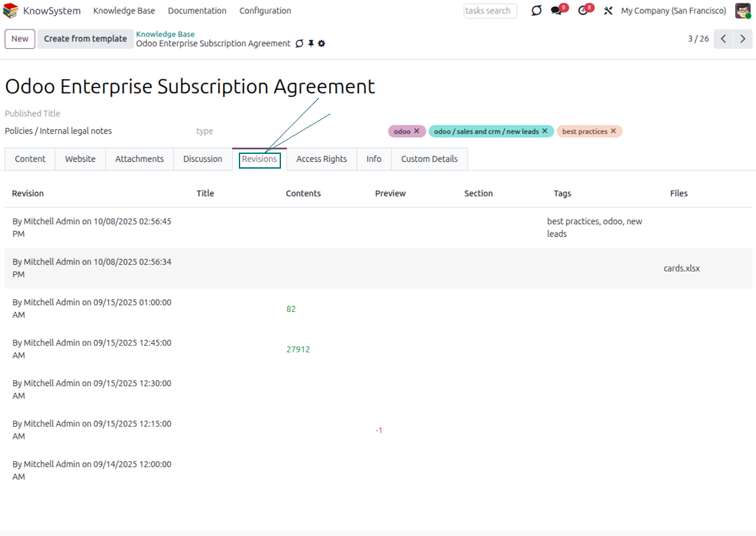Click the Knowledge Base breadcrumb link

tap(165, 34)
